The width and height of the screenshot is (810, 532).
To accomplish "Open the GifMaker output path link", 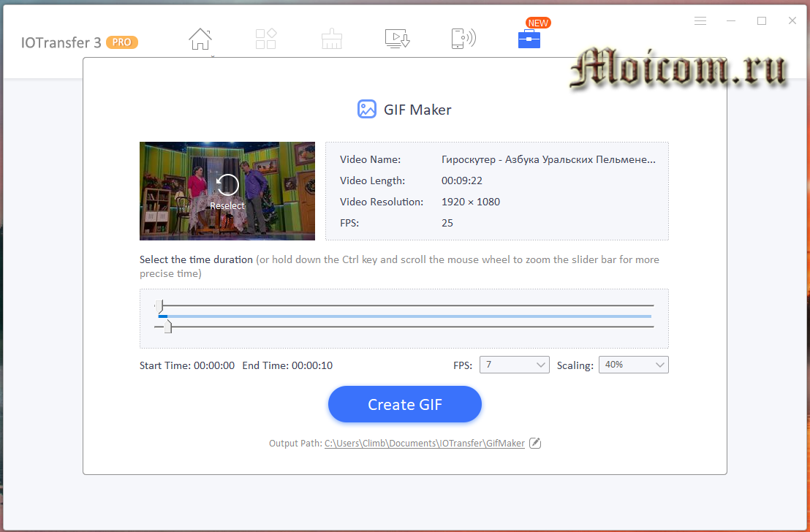I will (424, 444).
